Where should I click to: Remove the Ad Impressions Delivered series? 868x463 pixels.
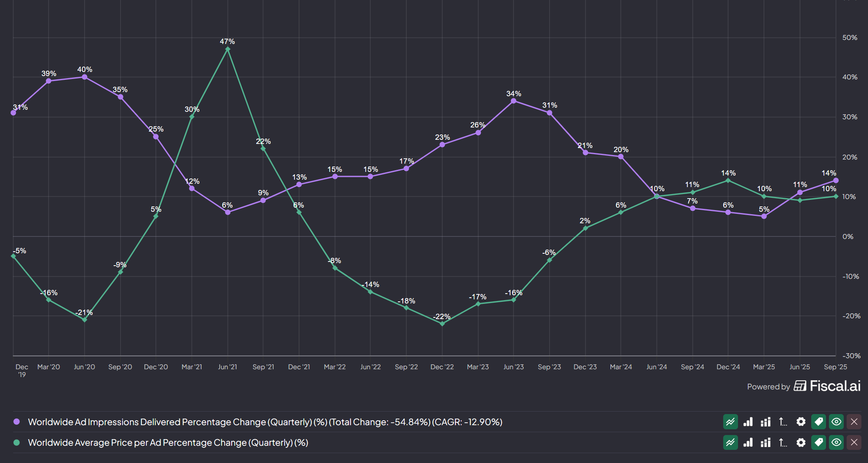(x=854, y=422)
